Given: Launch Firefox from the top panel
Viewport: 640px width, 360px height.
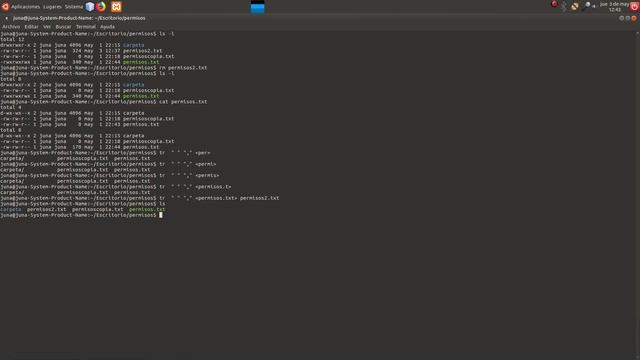Looking at the screenshot, I should coord(101,7).
